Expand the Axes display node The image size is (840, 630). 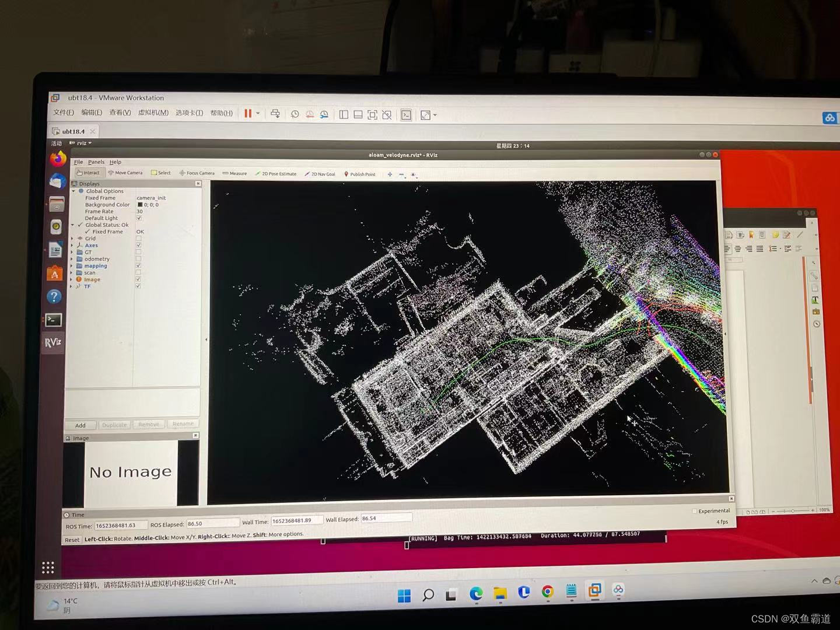[x=72, y=245]
